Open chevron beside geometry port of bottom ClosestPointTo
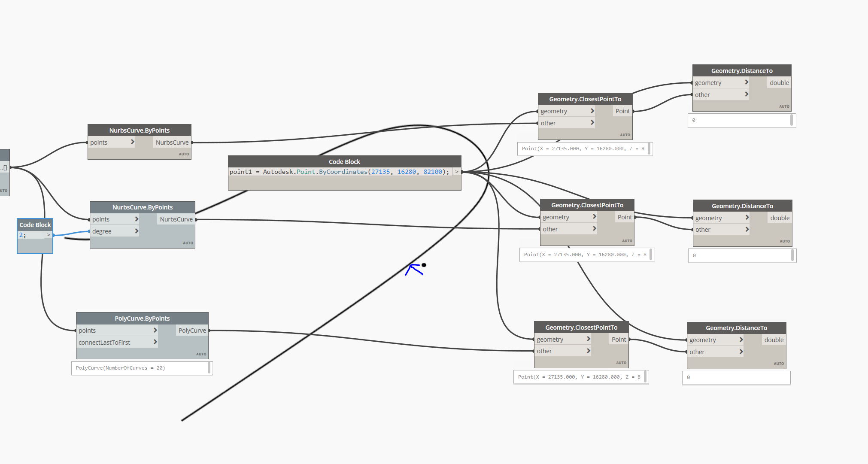 tap(589, 339)
